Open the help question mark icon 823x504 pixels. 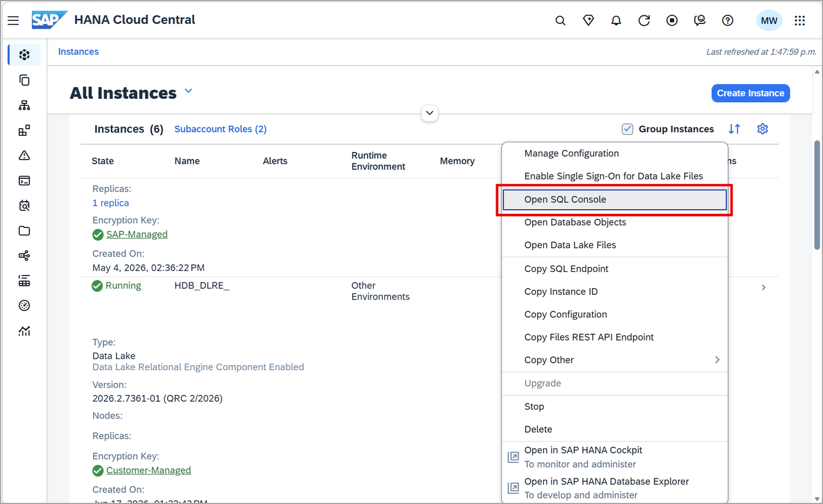tap(728, 21)
